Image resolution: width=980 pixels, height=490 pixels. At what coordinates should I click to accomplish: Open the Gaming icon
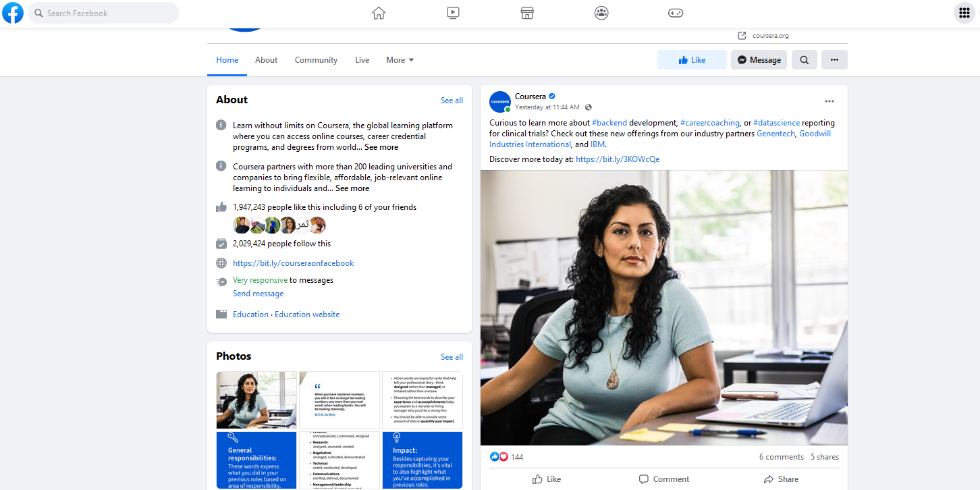click(676, 13)
